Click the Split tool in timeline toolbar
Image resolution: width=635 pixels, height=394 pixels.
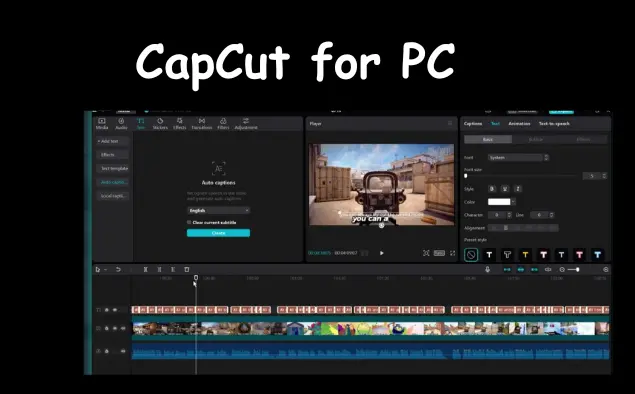coord(145,269)
